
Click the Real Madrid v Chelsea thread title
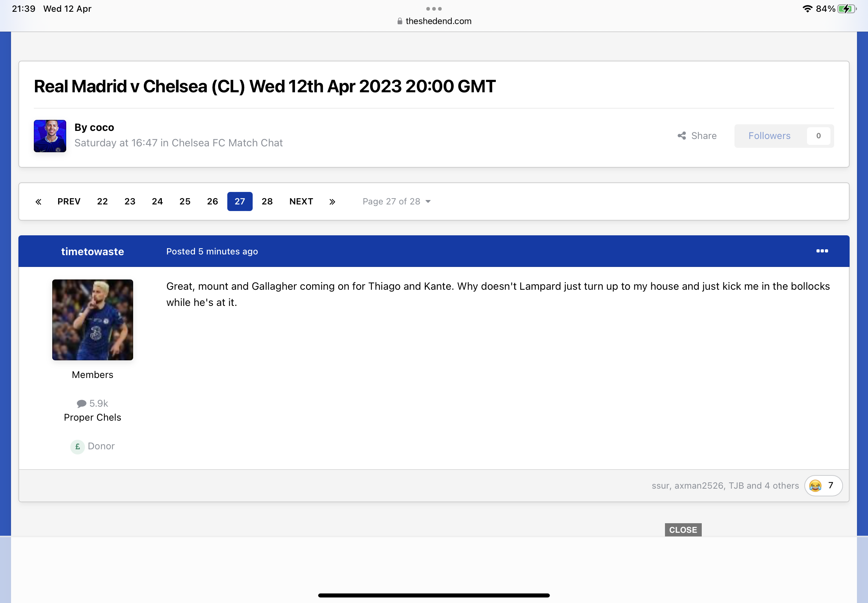pyautogui.click(x=264, y=86)
